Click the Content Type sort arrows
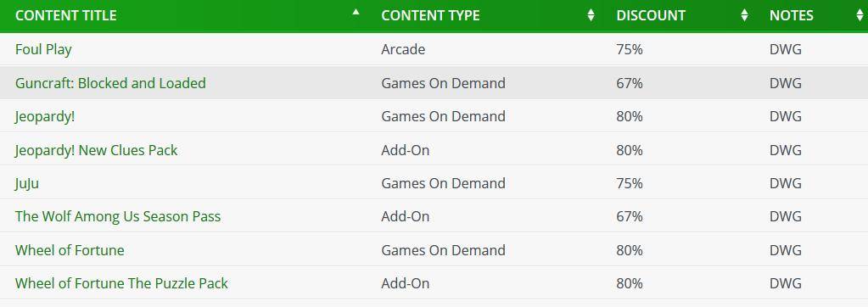This screenshot has width=868, height=307. [591, 15]
